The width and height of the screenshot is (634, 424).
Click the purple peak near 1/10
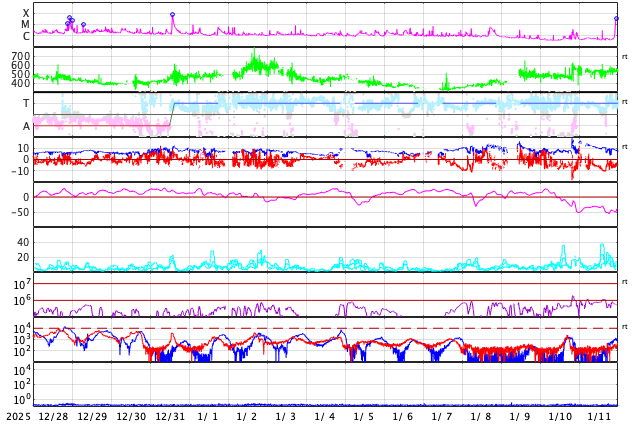[572, 296]
